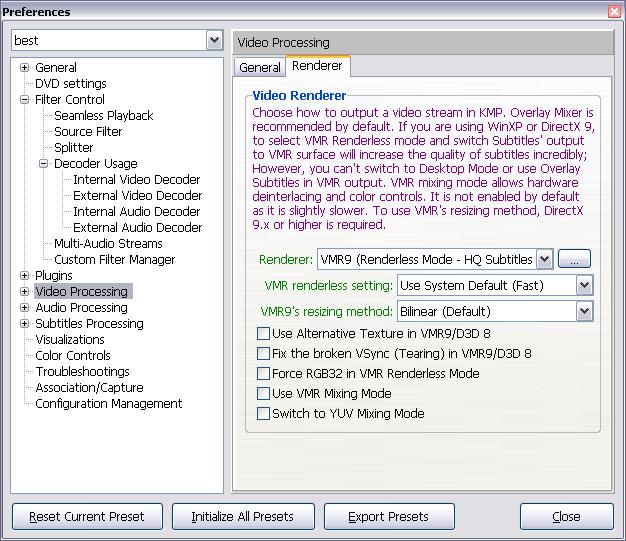Open VMR renderless setting dropdown
Viewport: 626px width, 541px height.
(584, 286)
